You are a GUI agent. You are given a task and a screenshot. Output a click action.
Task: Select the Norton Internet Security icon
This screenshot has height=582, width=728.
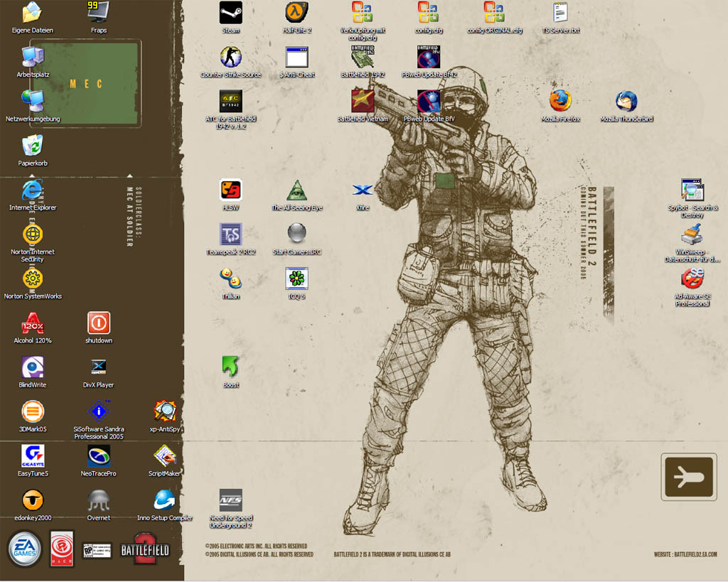coord(33,234)
